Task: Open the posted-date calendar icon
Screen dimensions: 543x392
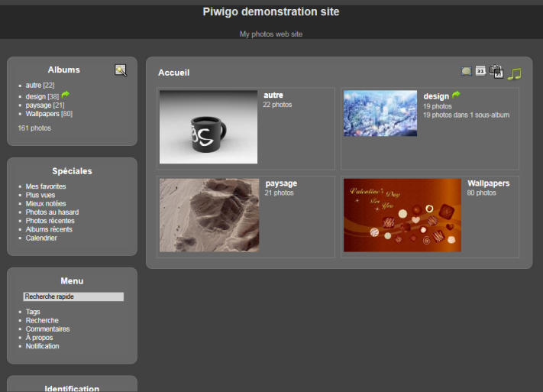Action: 480,72
